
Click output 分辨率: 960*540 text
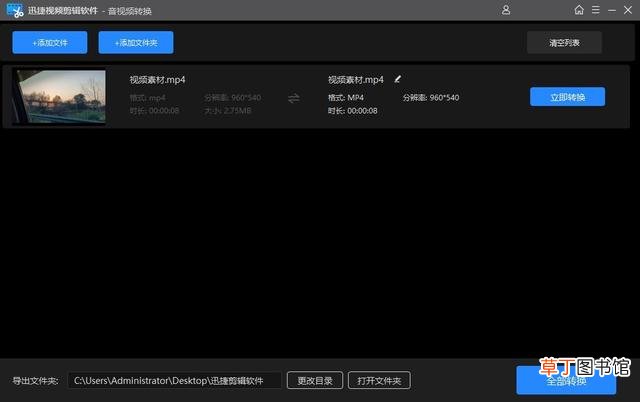(x=431, y=98)
